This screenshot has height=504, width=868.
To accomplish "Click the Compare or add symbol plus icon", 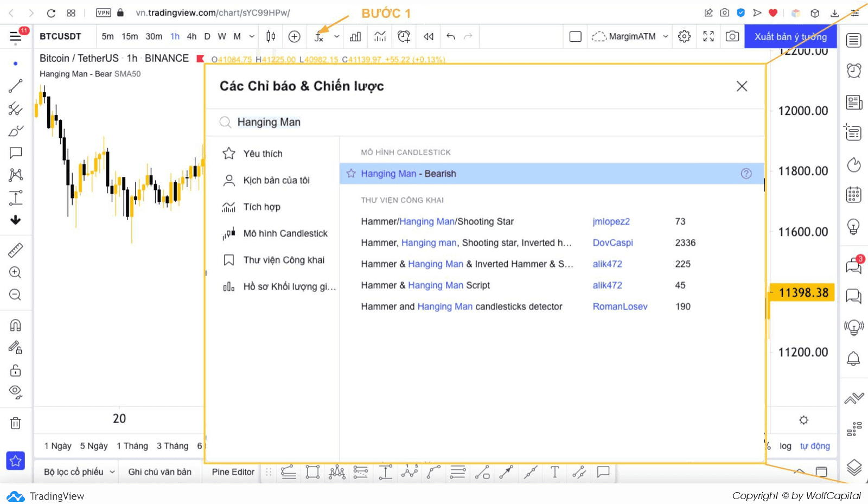I will click(295, 36).
